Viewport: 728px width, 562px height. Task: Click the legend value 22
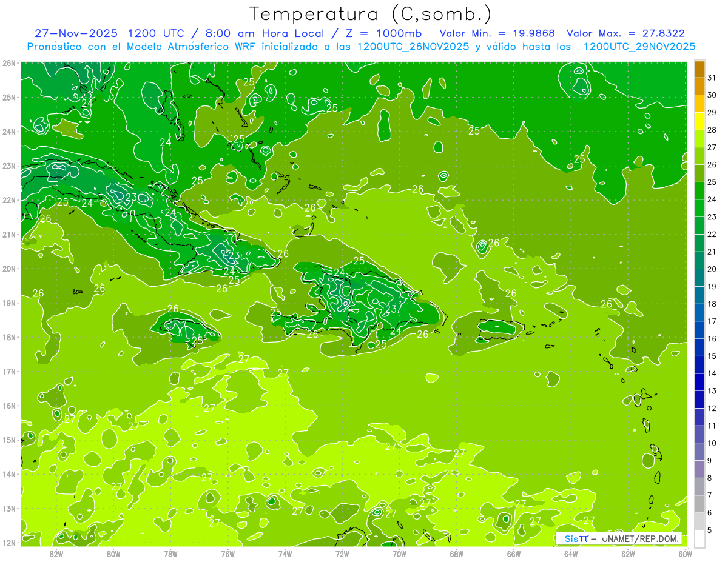tap(712, 234)
